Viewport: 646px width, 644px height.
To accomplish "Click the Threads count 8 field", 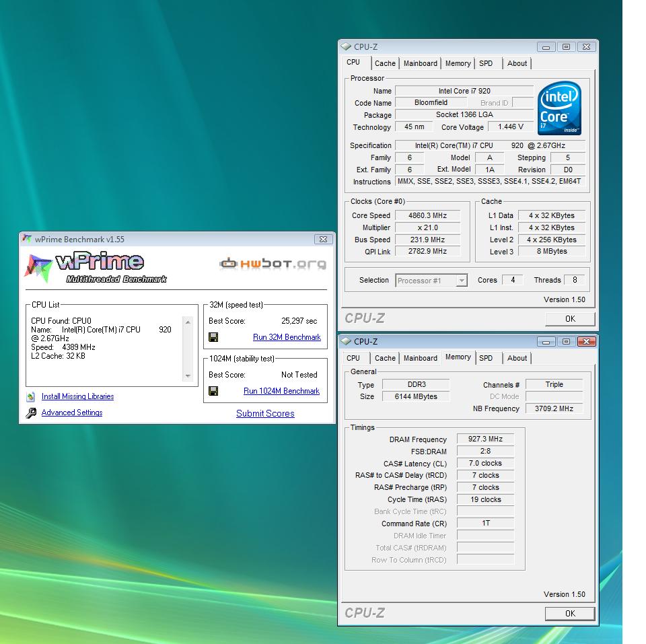I will pos(574,280).
